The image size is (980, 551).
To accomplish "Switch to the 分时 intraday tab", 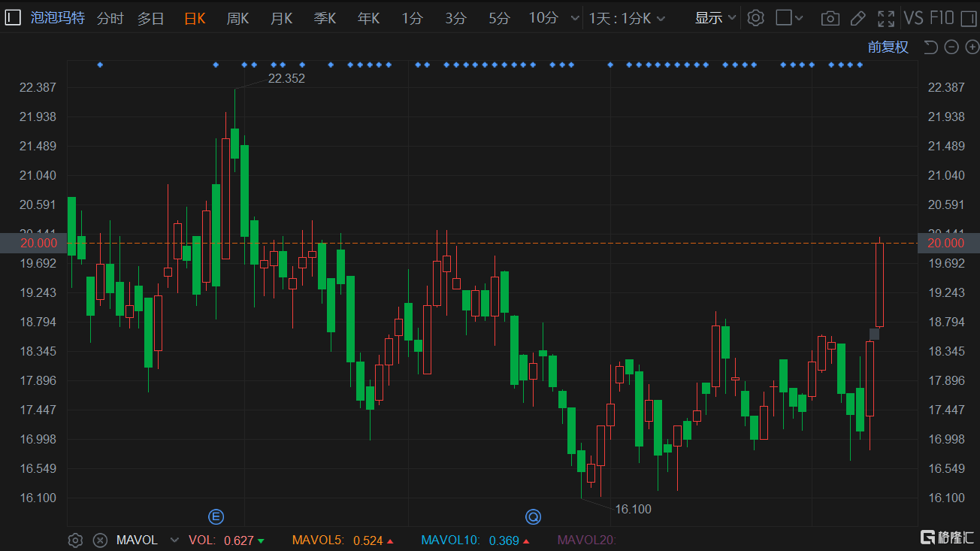I will tap(110, 18).
